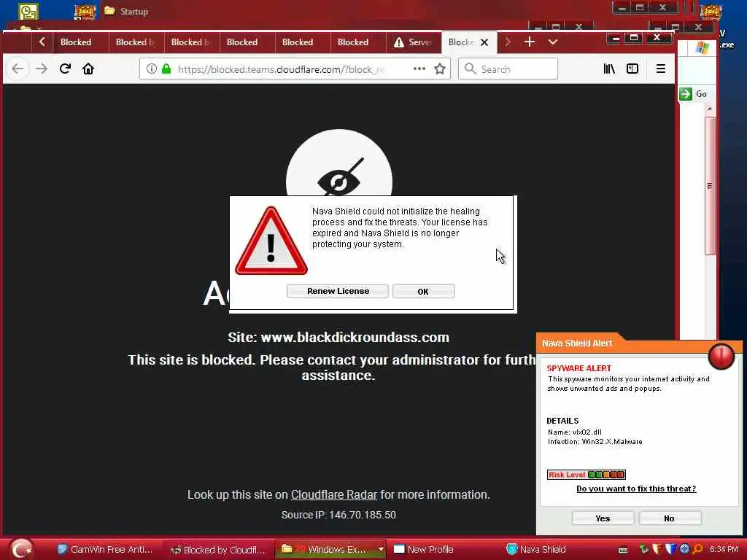Viewport: 747px width, 560px height.
Task: Close the active Blocked tab
Action: point(484,42)
